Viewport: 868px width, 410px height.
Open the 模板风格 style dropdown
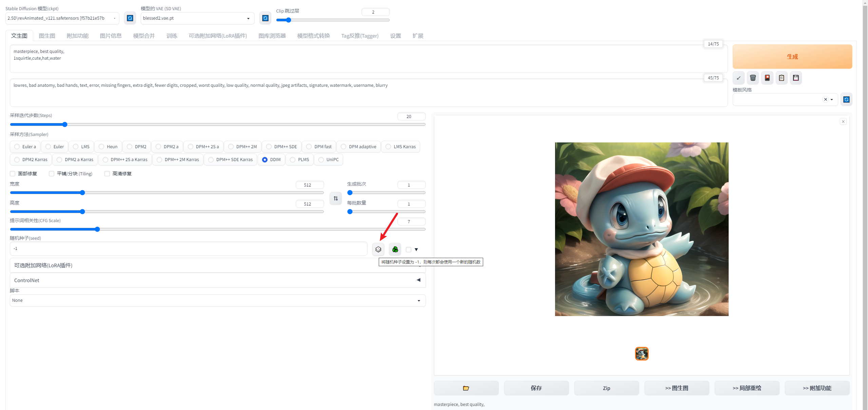click(x=785, y=99)
